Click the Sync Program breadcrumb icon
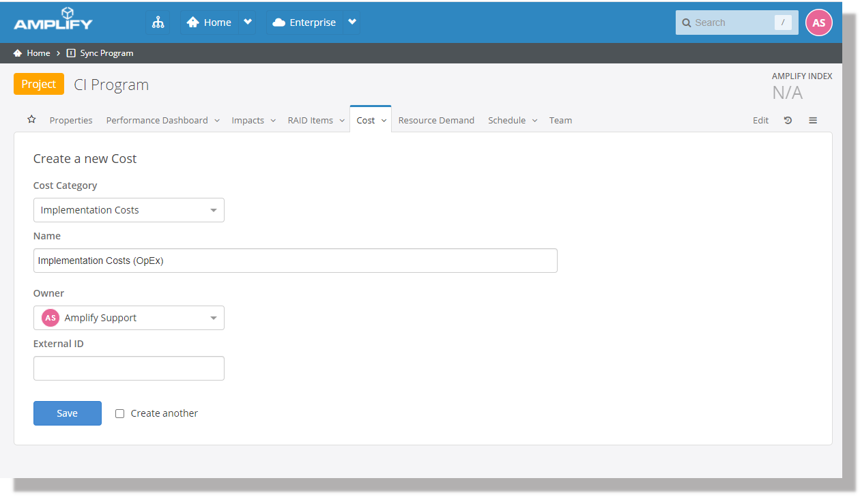The width and height of the screenshot is (860, 504). point(71,53)
